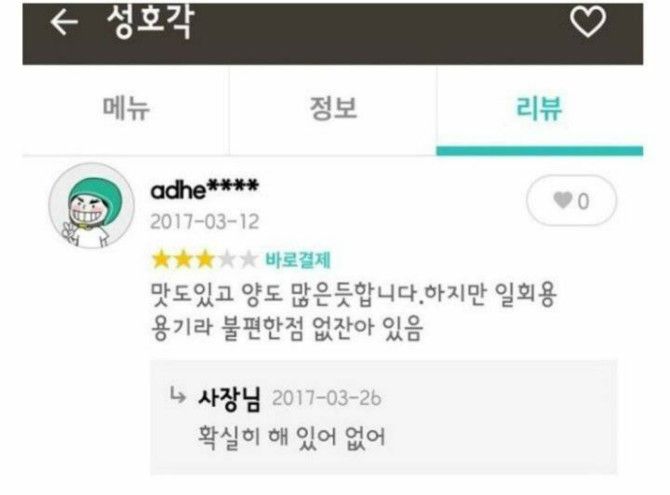Click the last gray rating star
Viewport: 670px width, 495px height.
248,259
